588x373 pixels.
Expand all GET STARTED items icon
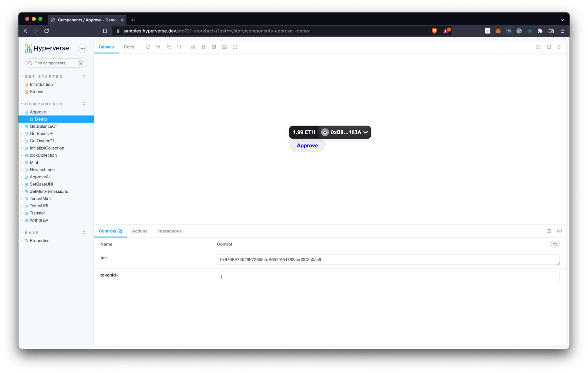tap(84, 76)
